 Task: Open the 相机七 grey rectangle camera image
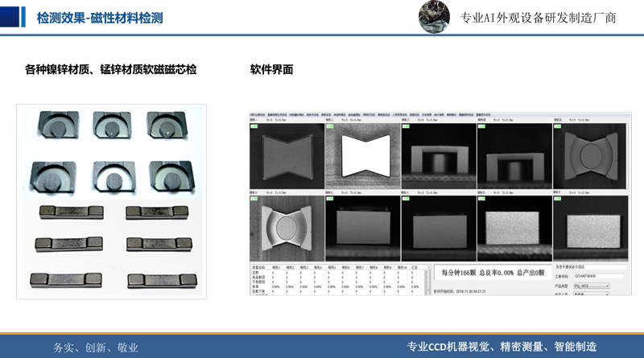click(x=363, y=228)
